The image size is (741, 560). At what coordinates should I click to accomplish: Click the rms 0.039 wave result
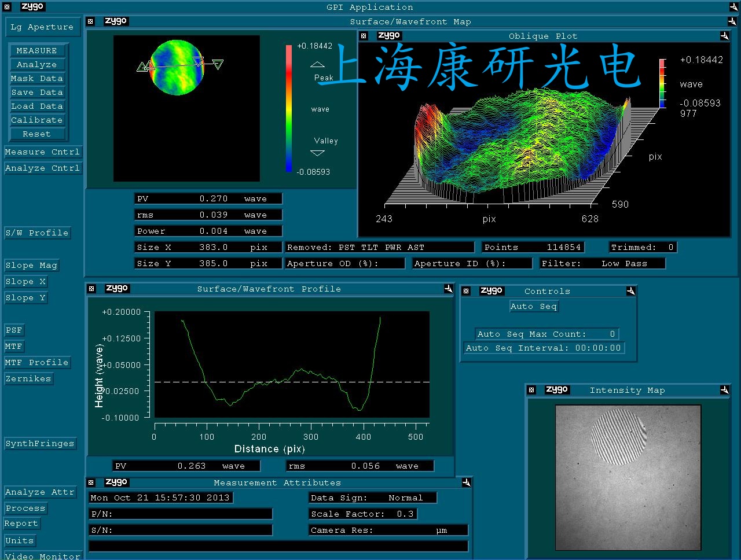coord(208,215)
